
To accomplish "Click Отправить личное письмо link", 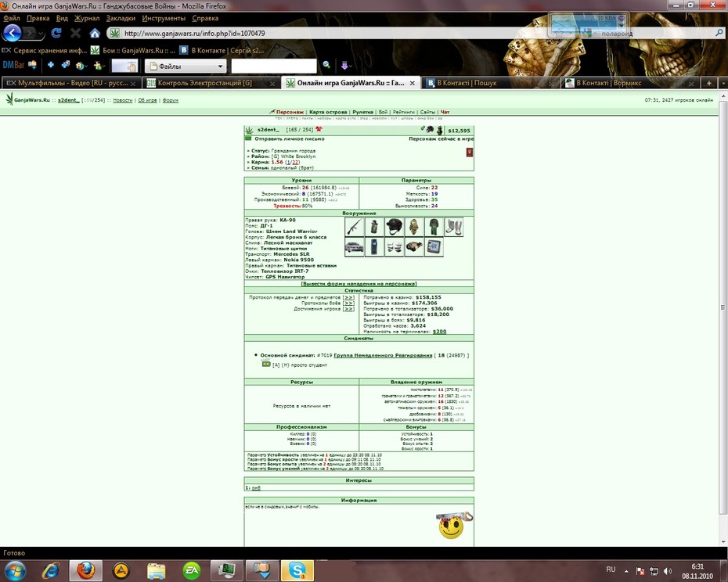I will [x=290, y=138].
